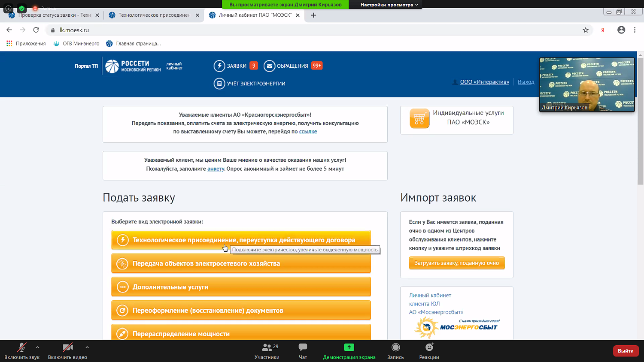The width and height of the screenshot is (644, 362).
Task: Open Приложения bookmarks shortcut
Action: coord(26,43)
